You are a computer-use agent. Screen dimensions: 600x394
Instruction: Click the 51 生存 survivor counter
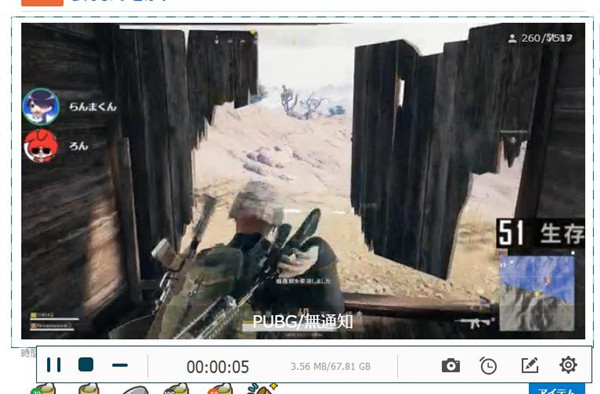pos(541,233)
